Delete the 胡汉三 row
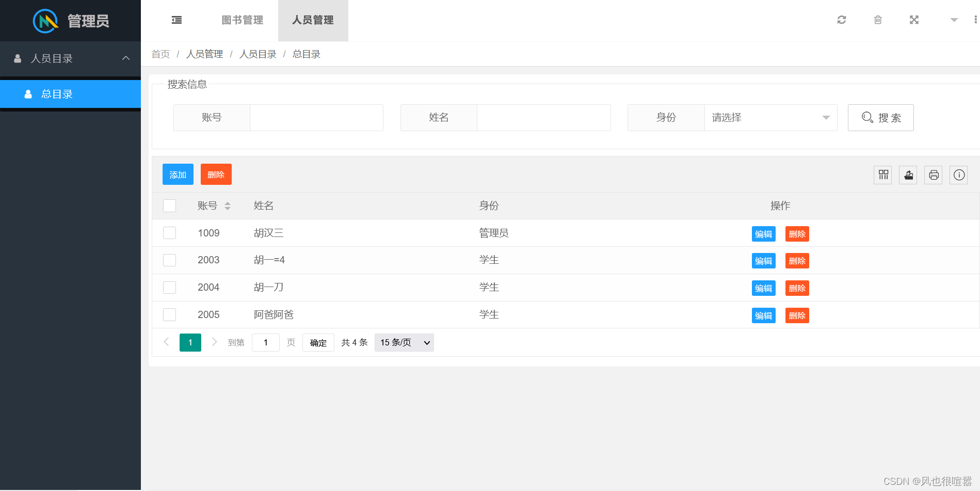Image resolution: width=980 pixels, height=491 pixels. pyautogui.click(x=797, y=234)
